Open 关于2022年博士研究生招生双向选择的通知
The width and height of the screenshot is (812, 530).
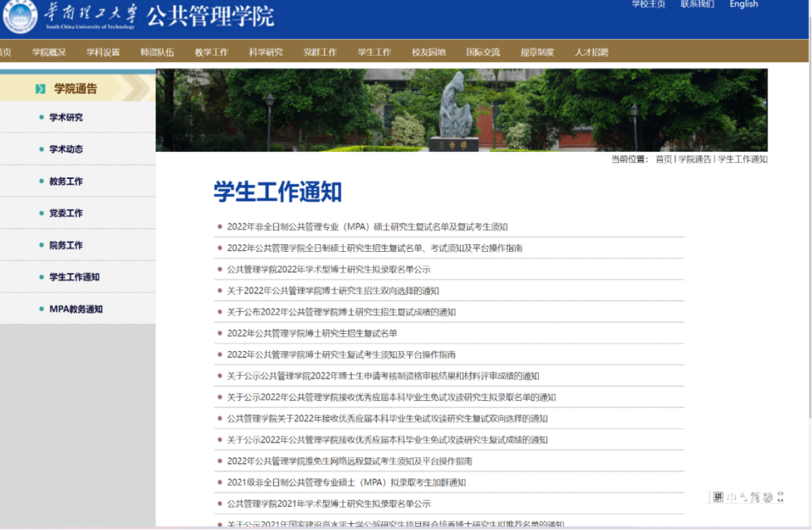pos(333,291)
